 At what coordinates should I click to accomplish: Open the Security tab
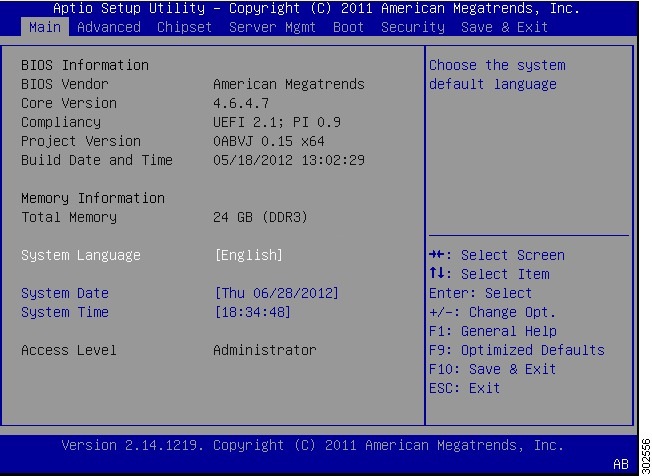412,27
